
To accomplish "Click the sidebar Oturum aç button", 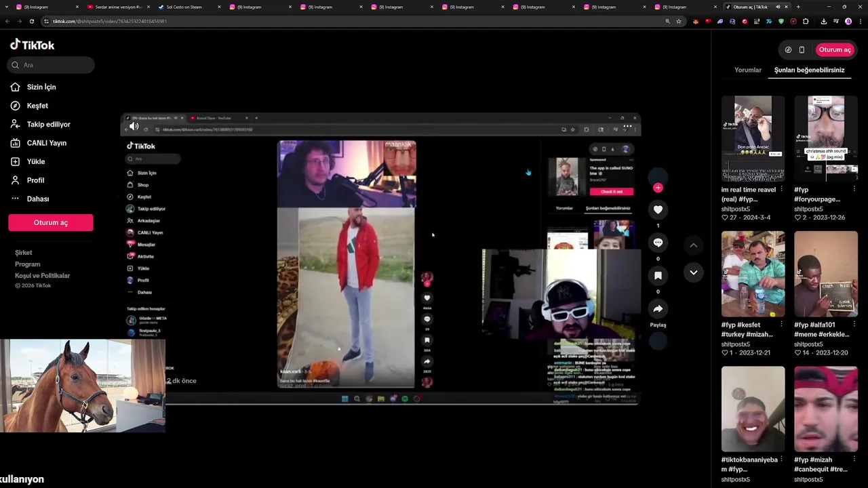I will 51,222.
